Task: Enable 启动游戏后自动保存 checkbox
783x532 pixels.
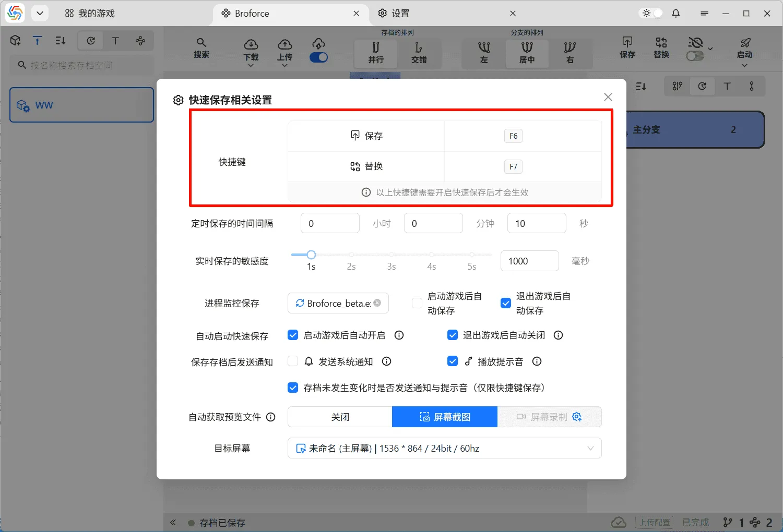Action: 417,303
